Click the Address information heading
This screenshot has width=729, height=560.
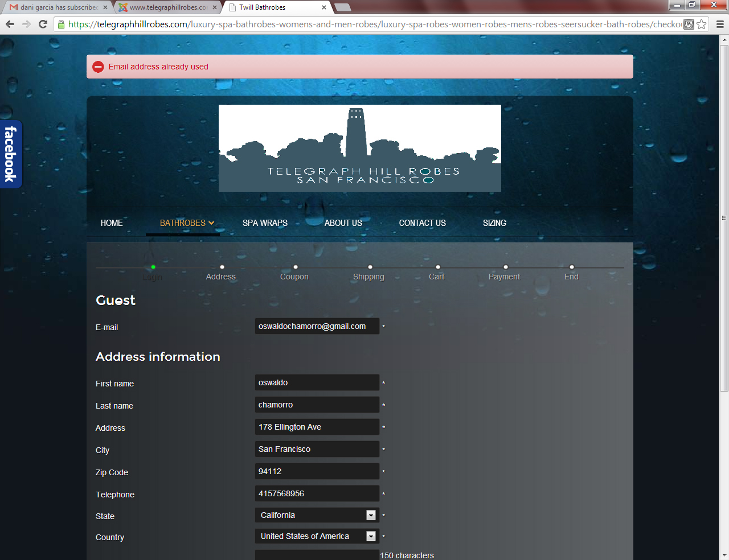(158, 357)
